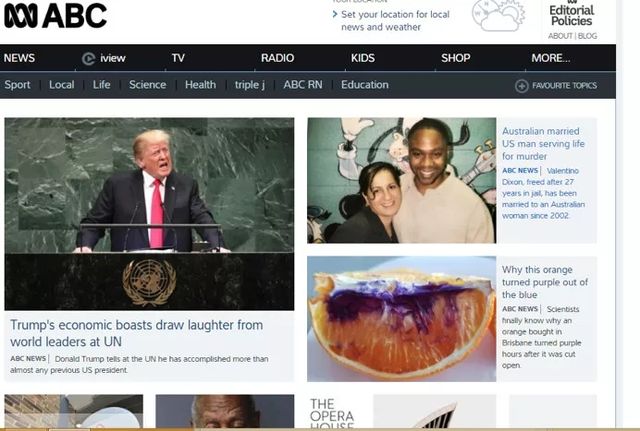The height and width of the screenshot is (431, 640).
Task: Click the iview play logo icon
Action: pyautogui.click(x=89, y=58)
